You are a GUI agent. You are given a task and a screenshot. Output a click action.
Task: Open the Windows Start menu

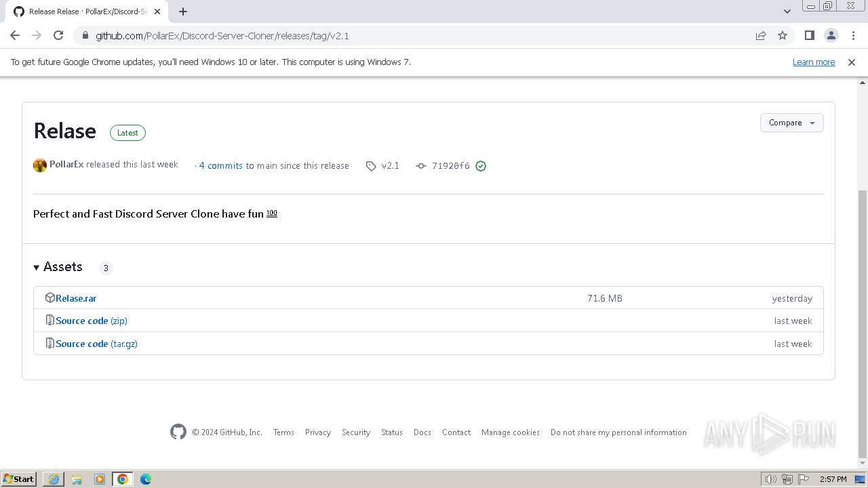click(x=19, y=479)
